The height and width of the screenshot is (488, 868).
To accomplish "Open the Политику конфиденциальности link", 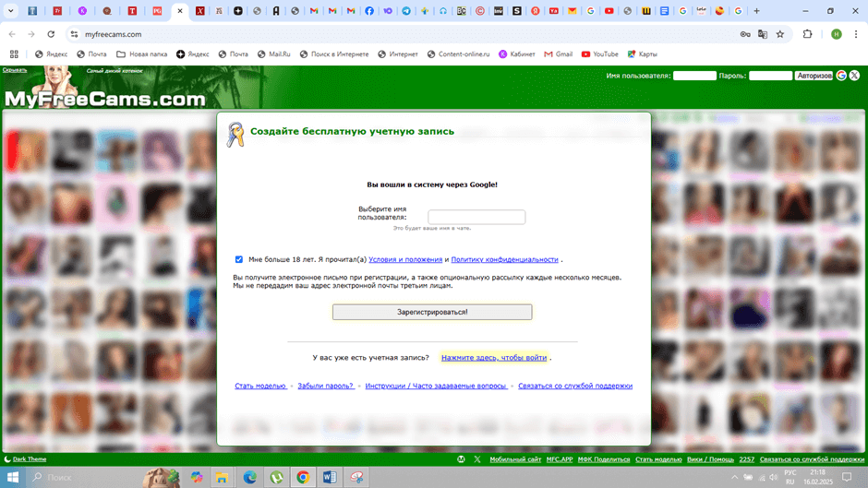I will coord(504,260).
